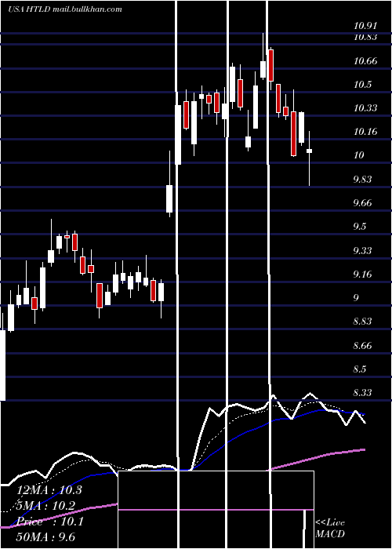Viewport: 392px width, 549px height.
Task: Click the 10.66 price axis label
Action: coord(365,61)
